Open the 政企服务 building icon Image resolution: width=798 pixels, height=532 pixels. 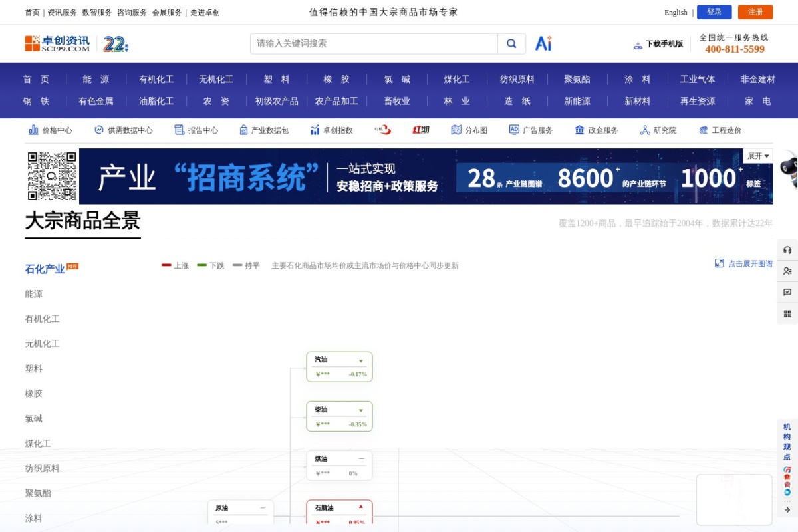point(579,130)
